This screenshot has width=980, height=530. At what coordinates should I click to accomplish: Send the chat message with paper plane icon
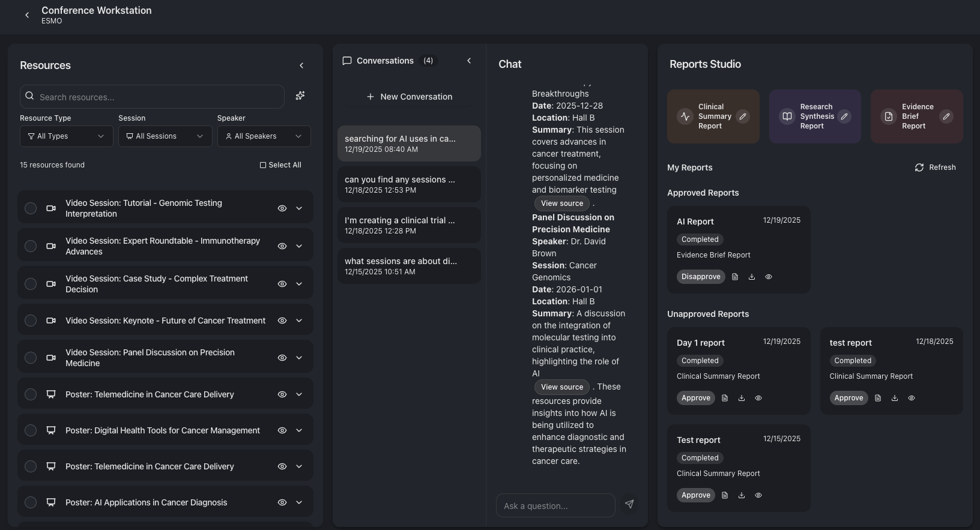[x=629, y=504]
